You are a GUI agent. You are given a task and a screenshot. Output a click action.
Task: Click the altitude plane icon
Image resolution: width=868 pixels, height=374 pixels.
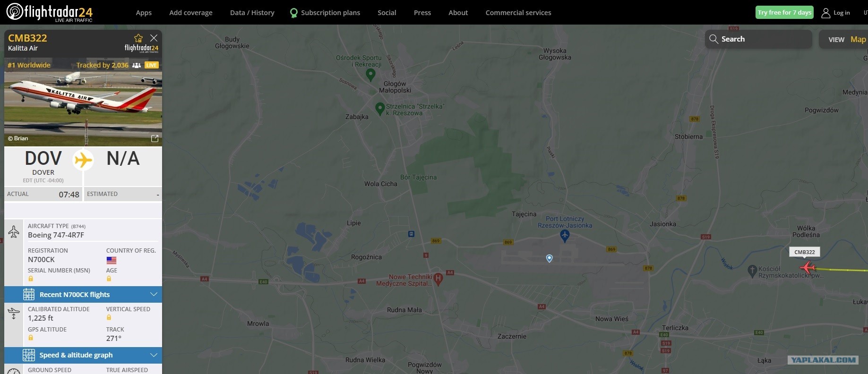14,313
